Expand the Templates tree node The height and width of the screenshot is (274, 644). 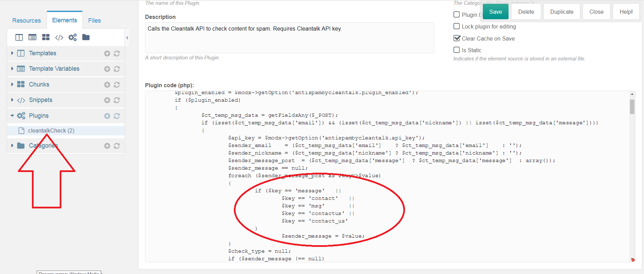pos(12,53)
